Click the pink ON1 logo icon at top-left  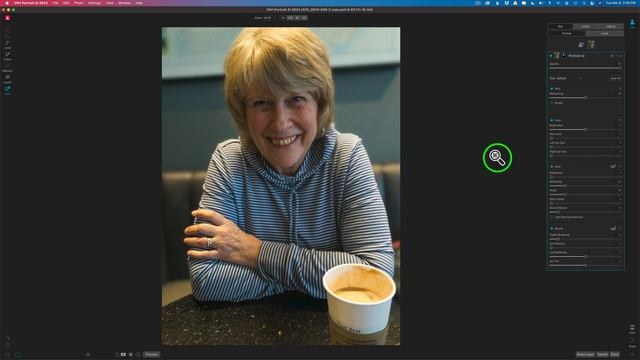click(7, 18)
